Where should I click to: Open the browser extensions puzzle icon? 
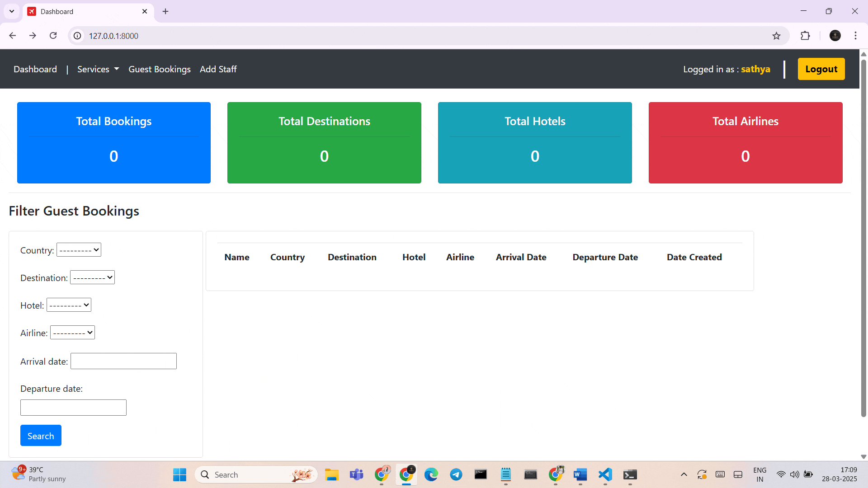(805, 36)
